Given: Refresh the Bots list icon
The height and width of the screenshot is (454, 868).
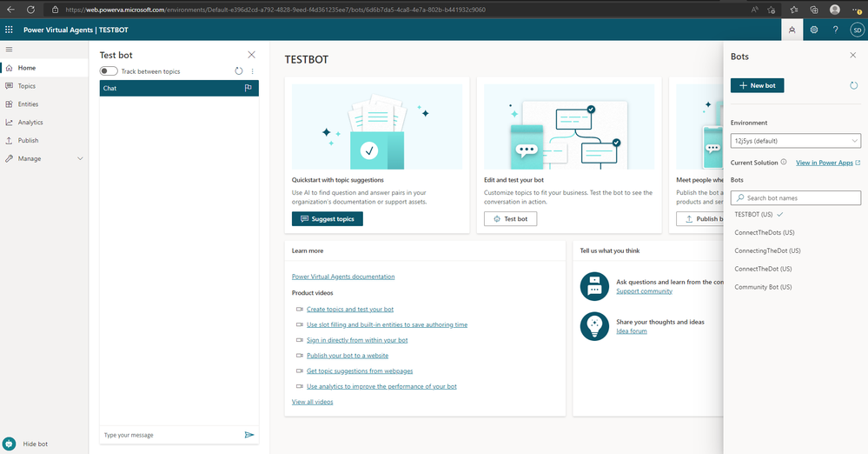Looking at the screenshot, I should [853, 85].
